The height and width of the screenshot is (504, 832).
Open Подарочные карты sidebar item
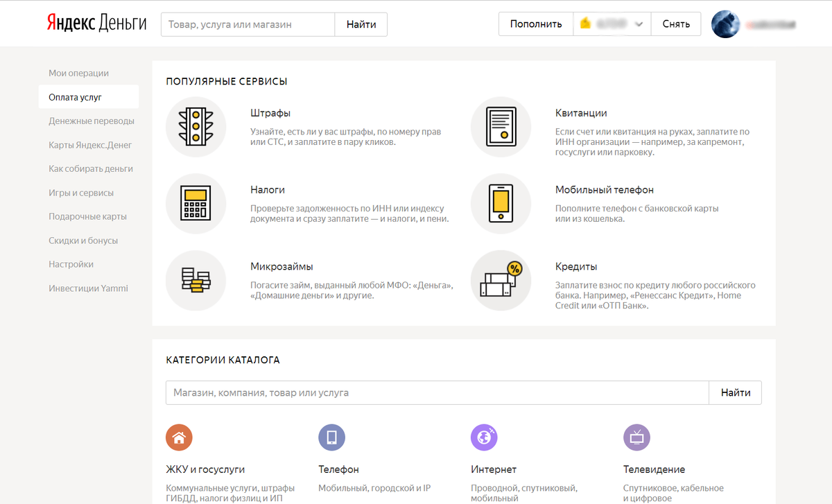87,216
